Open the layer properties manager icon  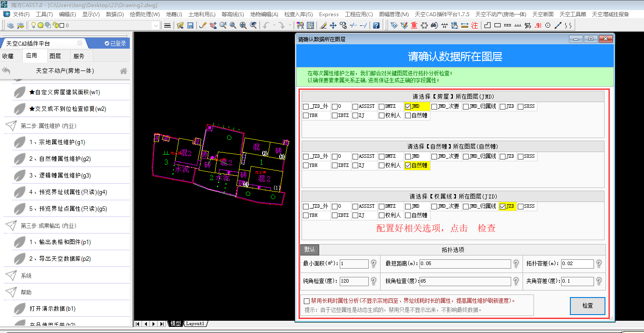point(11,25)
